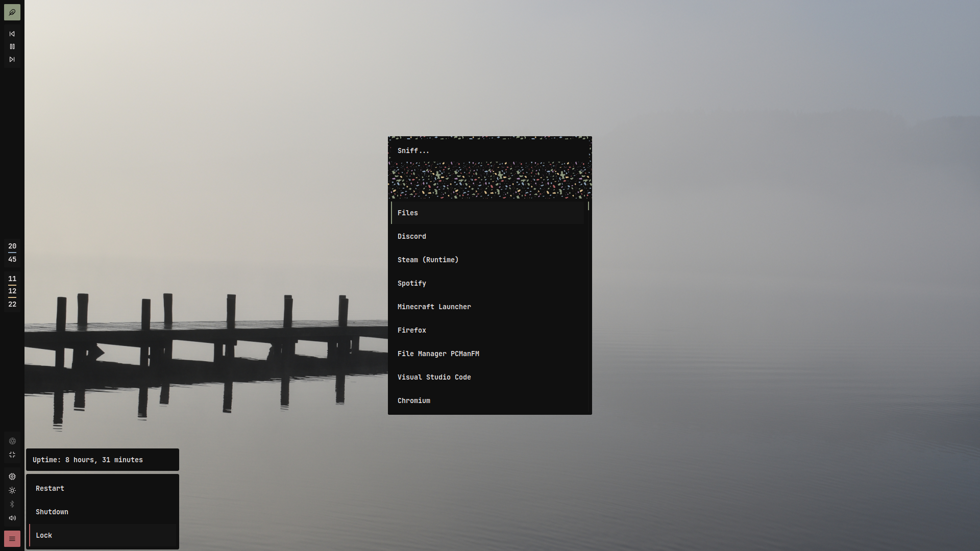Click the speaker volume icon
The width and height of the screenshot is (980, 551).
coord(12,518)
